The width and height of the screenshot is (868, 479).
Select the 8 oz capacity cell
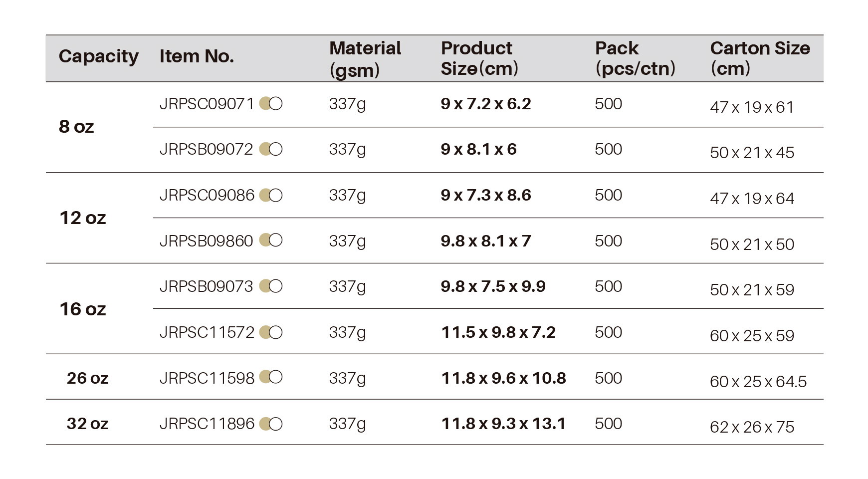[76, 127]
